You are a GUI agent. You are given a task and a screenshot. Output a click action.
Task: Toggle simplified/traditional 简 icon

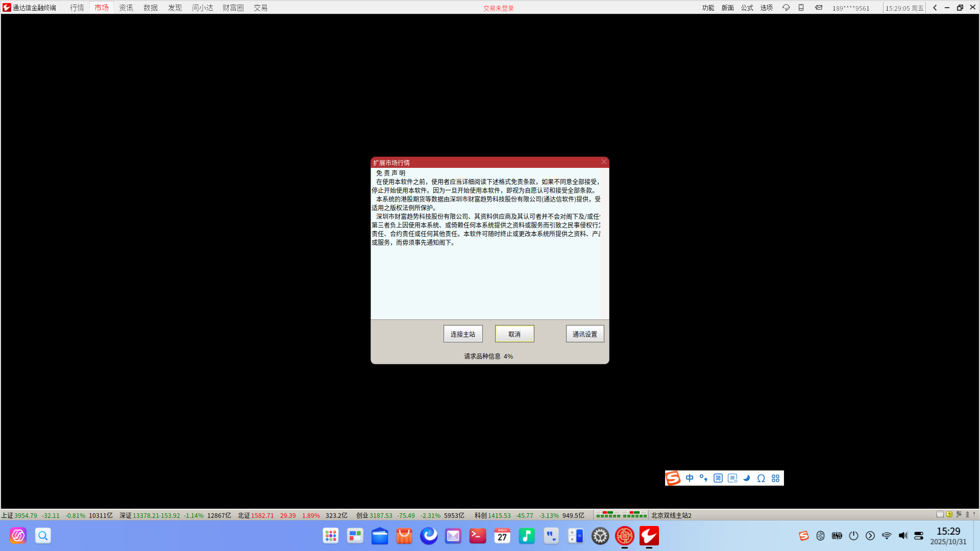tap(718, 478)
